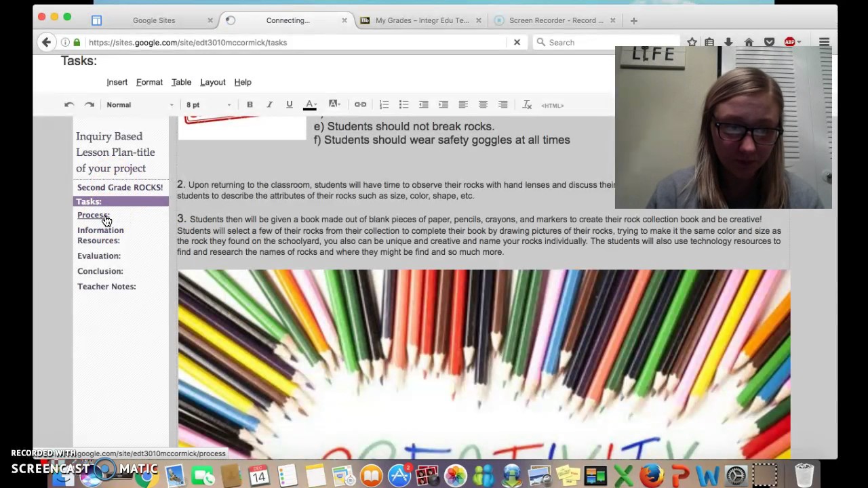Open the downloads arrow icon
The width and height of the screenshot is (868, 488).
click(728, 42)
